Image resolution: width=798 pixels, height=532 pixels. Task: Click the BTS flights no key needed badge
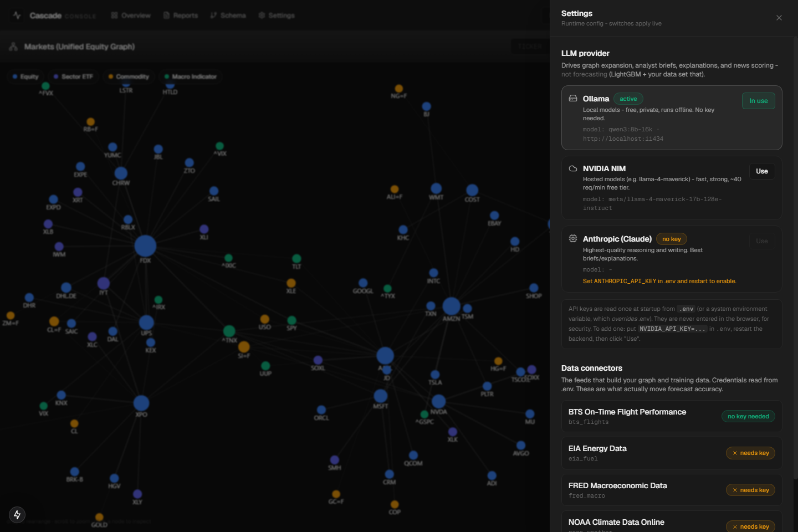[748, 416]
